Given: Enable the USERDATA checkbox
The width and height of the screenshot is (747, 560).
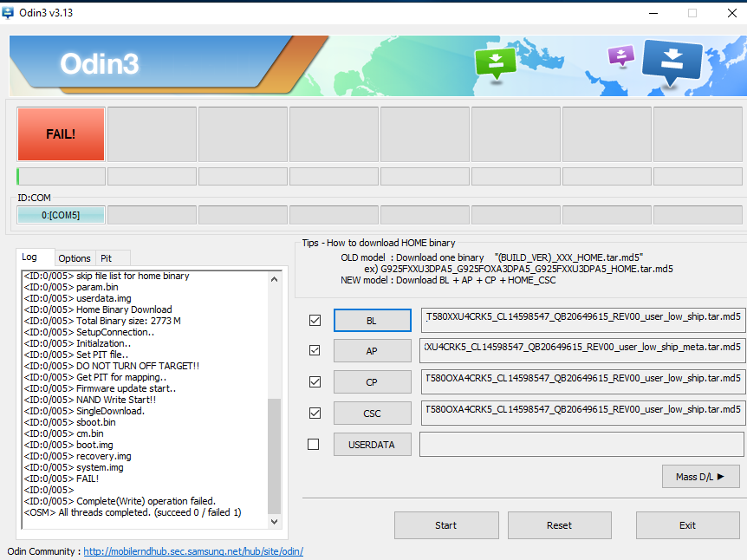Looking at the screenshot, I should tap(314, 444).
